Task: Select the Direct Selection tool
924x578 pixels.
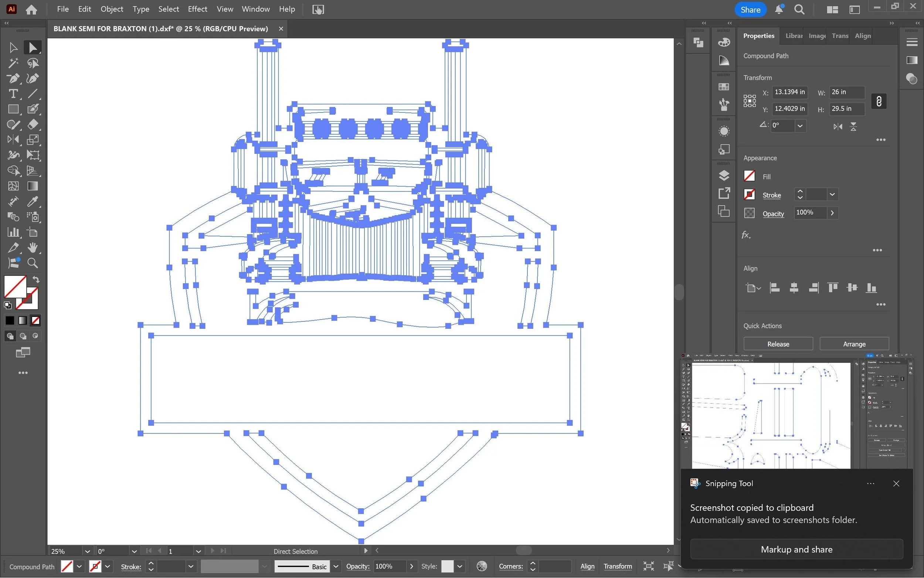Action: click(33, 47)
